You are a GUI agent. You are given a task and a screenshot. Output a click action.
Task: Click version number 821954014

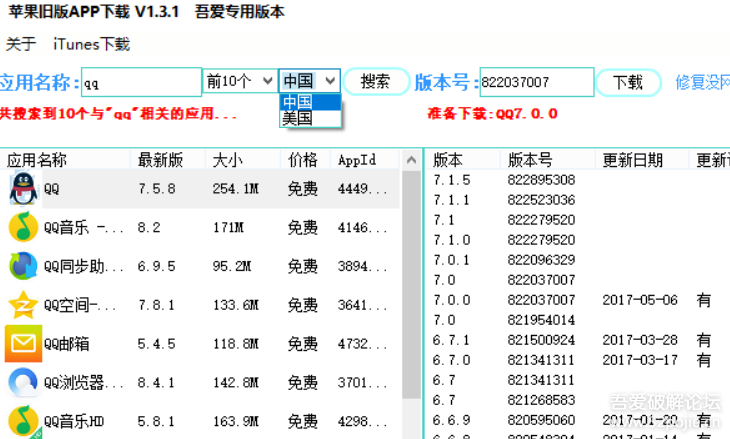[541, 320]
